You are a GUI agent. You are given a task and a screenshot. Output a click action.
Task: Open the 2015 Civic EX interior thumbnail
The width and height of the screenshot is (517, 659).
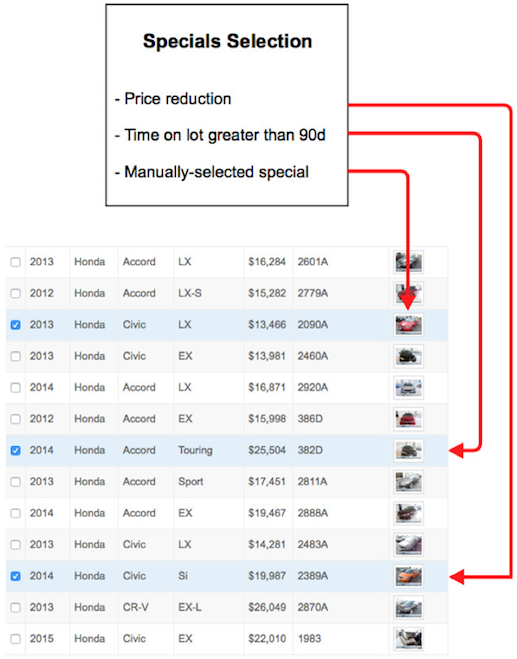point(408,639)
